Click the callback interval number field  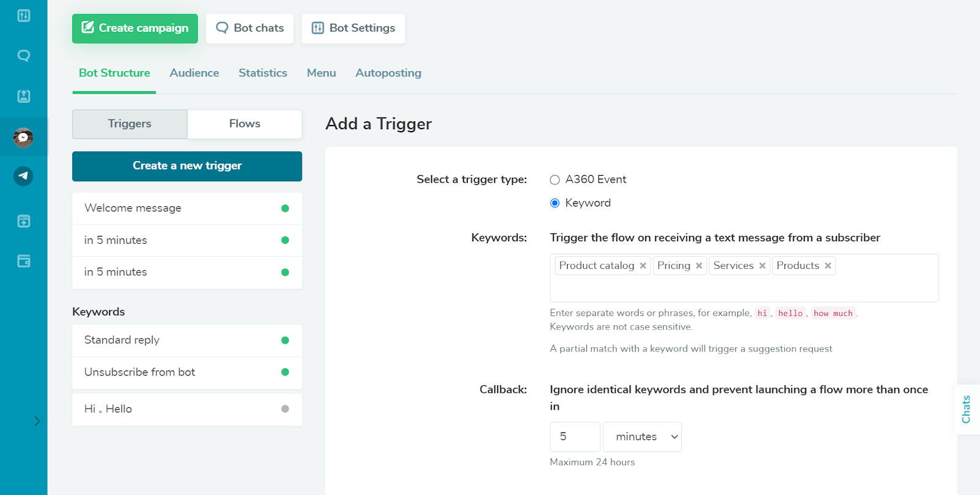click(575, 437)
